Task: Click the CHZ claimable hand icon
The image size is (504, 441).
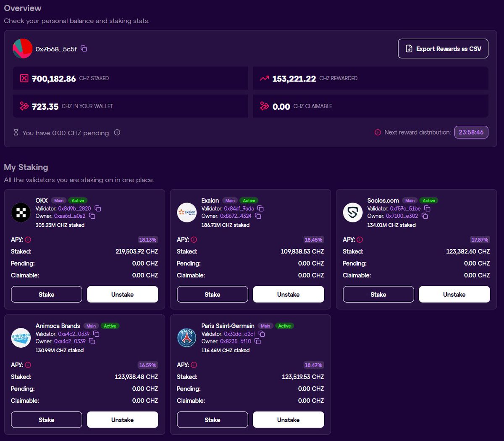Action: click(264, 106)
